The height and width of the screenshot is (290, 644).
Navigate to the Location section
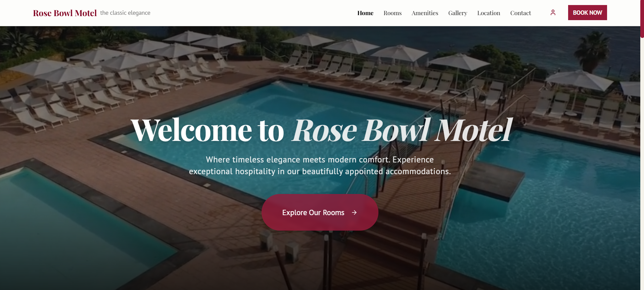pos(489,13)
